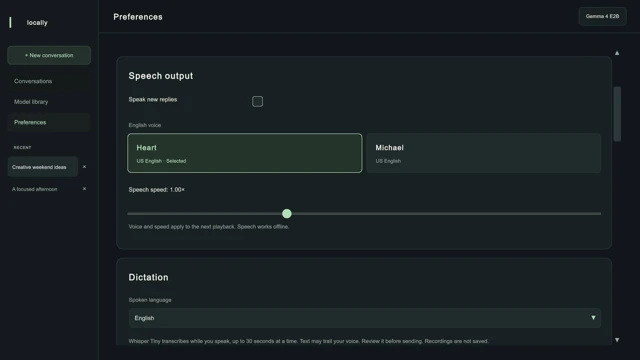The height and width of the screenshot is (360, 640).
Task: Choose the Michael voice option
Action: coord(483,153)
